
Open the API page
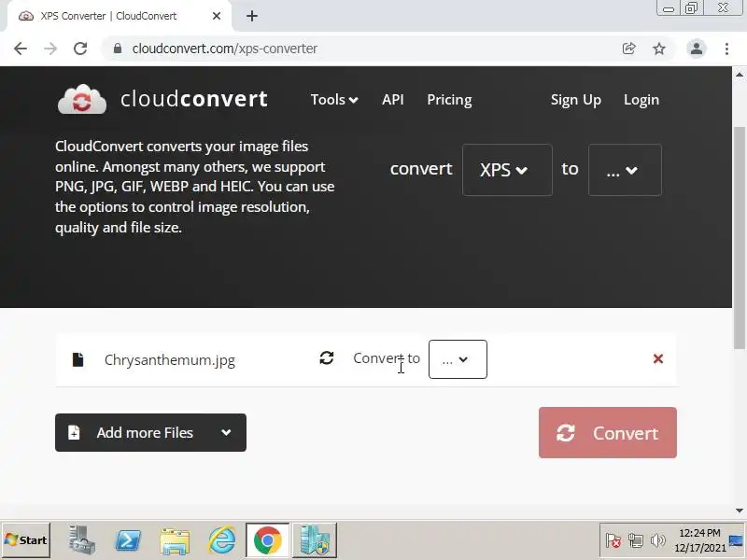(392, 100)
